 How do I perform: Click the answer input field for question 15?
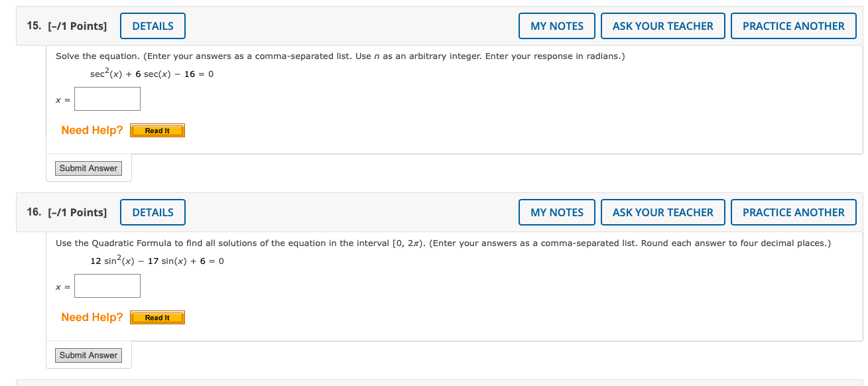pyautogui.click(x=107, y=98)
